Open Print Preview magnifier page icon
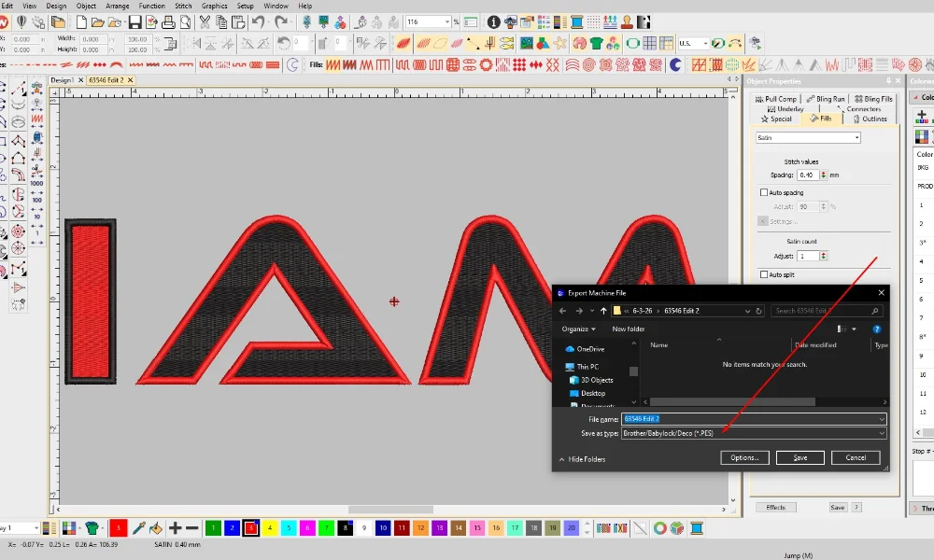This screenshot has width=934, height=560. (x=185, y=22)
